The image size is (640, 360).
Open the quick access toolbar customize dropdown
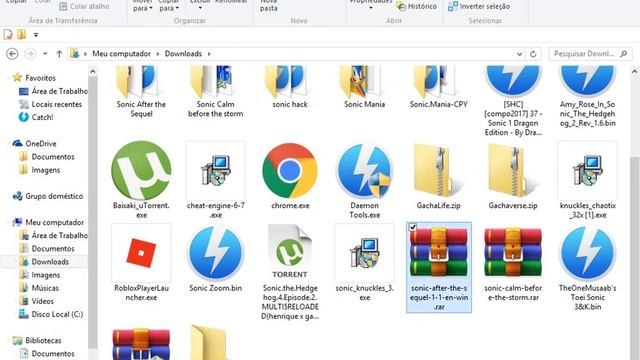(36, 35)
